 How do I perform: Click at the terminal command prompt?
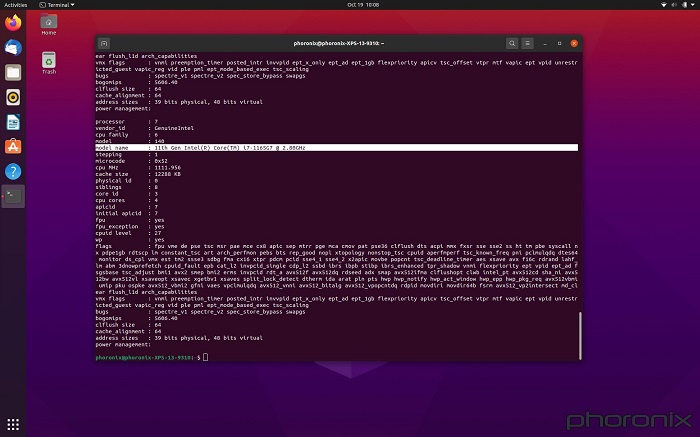203,357
